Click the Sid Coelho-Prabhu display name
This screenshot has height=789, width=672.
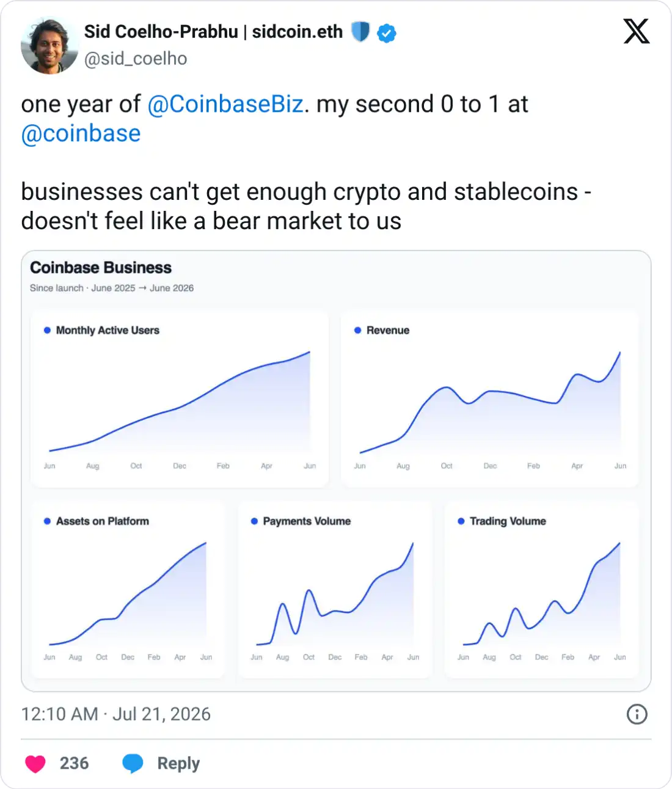213,32
